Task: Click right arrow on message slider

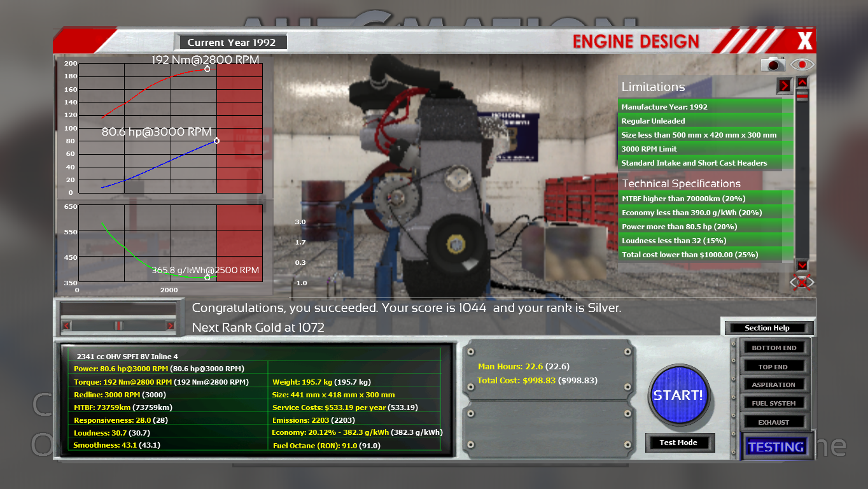Action: (171, 325)
